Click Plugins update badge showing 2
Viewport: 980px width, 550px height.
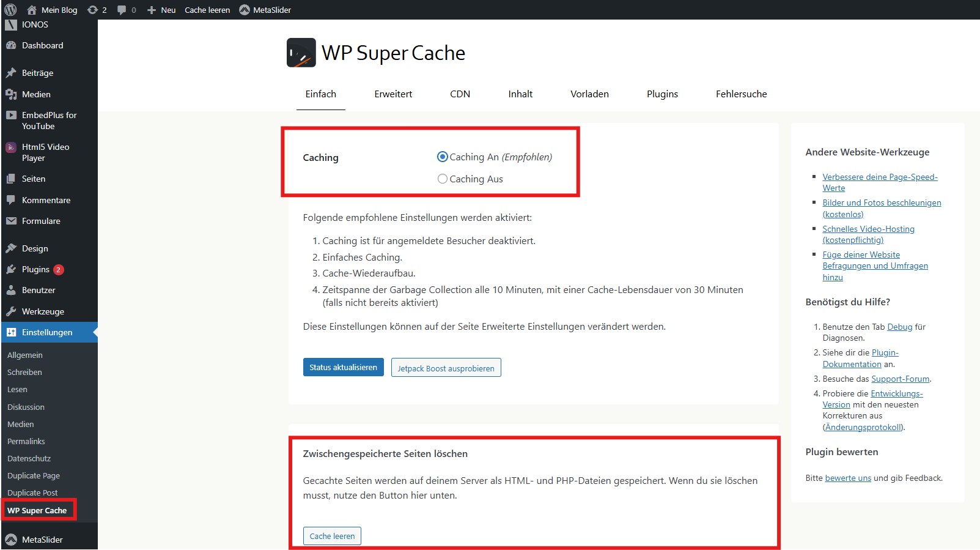coord(59,270)
